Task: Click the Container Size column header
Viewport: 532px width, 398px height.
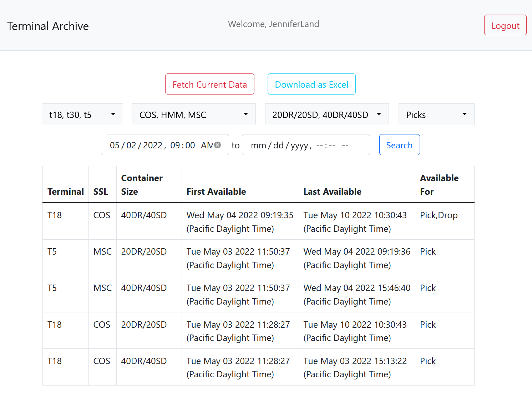Action: [142, 185]
